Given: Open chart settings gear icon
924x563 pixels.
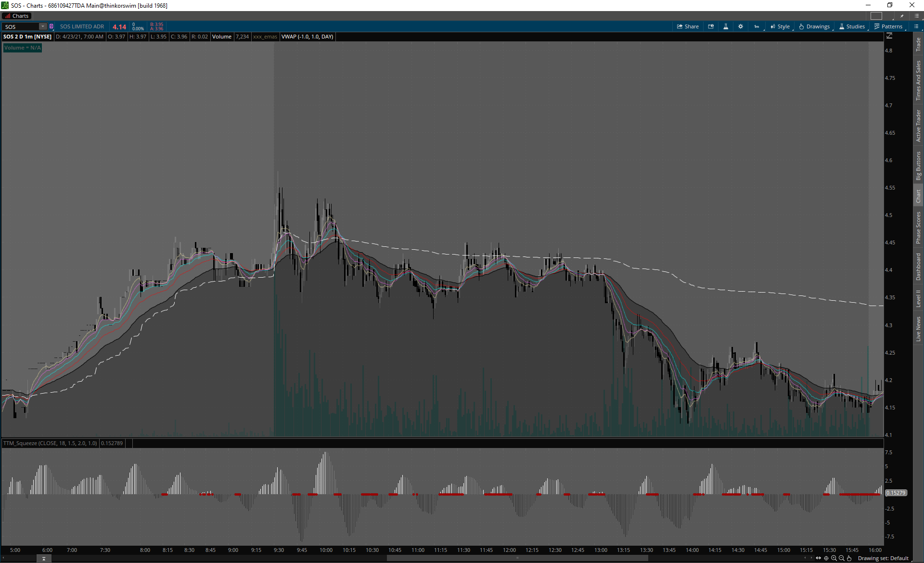Looking at the screenshot, I should tap(741, 26).
